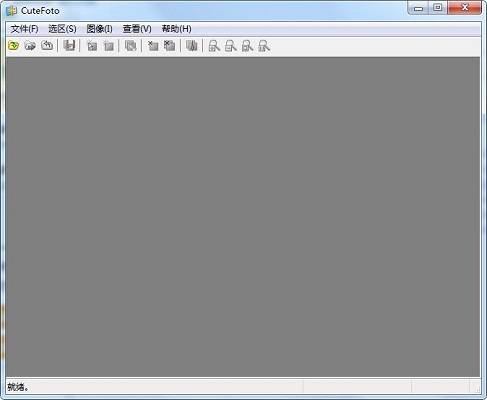Open the 查看(V) menu
This screenshot has height=400, width=487.
[137, 29]
